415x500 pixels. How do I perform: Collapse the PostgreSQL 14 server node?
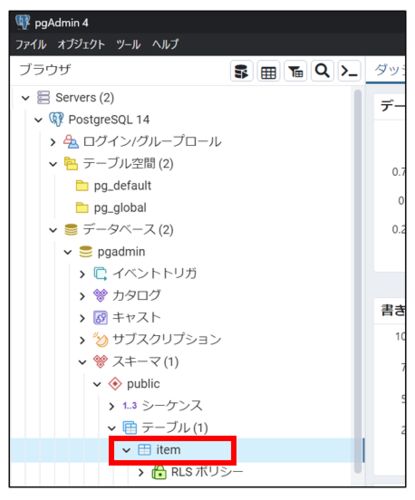point(39,120)
